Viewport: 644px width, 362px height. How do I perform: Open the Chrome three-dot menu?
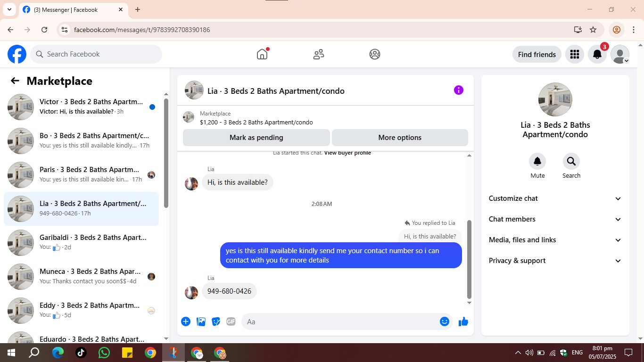click(x=634, y=30)
